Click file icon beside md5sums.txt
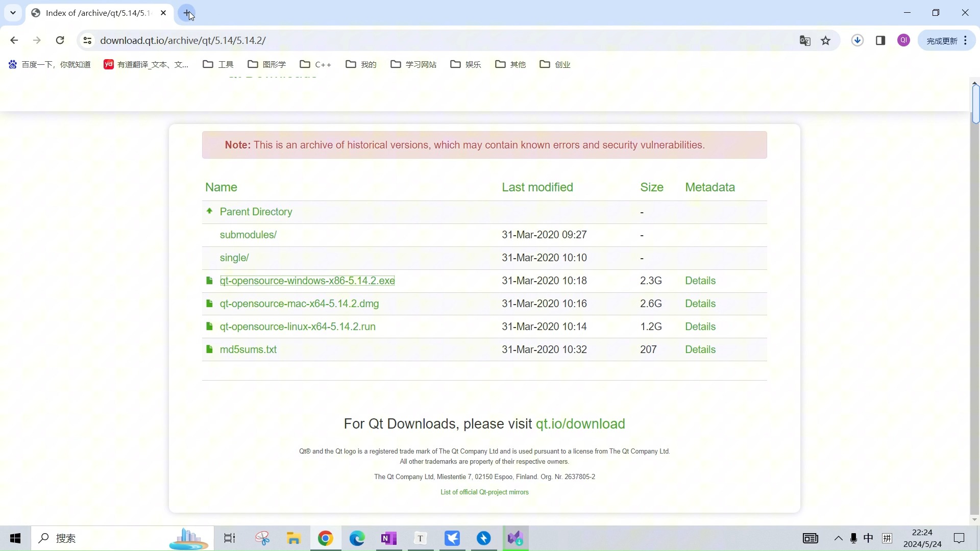 coord(209,349)
